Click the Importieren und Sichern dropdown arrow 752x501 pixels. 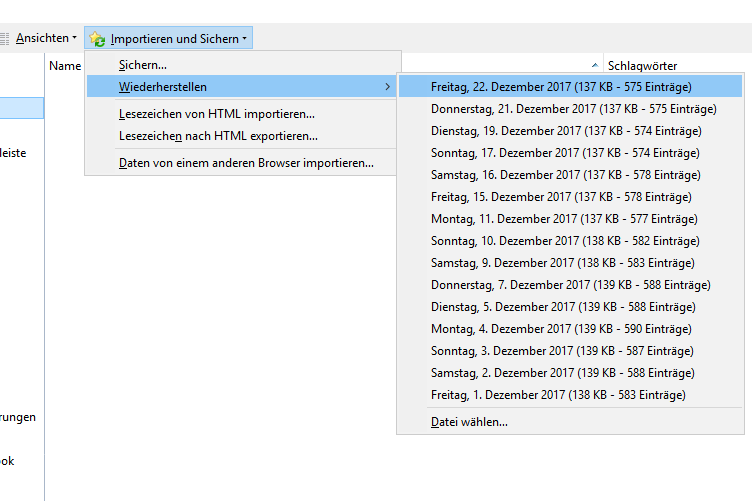tap(244, 39)
